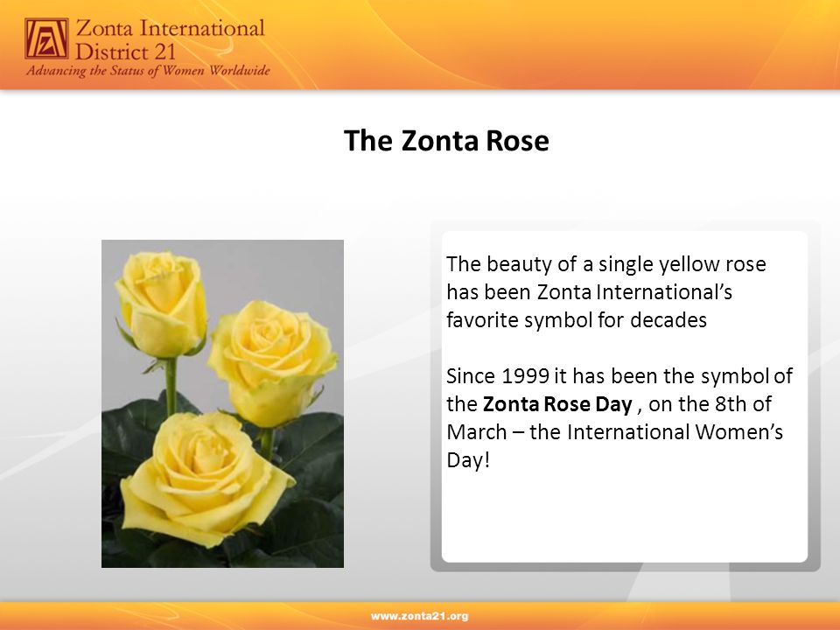Click the bold text 'Zonta Rose Day'
The height and width of the screenshot is (630, 840).
tap(557, 404)
